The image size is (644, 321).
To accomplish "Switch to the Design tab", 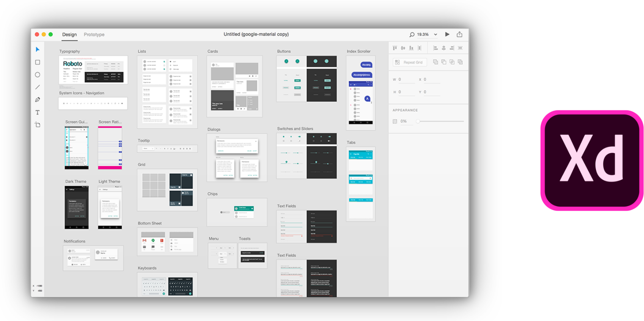I will pos(69,35).
